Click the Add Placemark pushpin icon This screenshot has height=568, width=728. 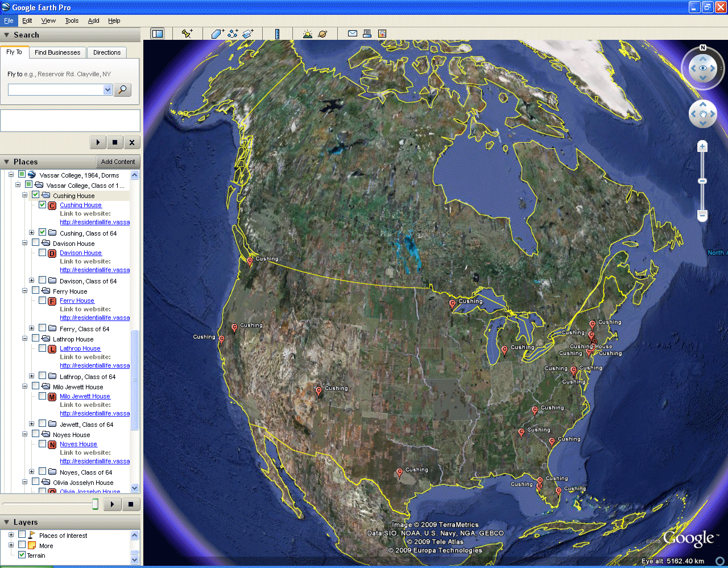(187, 34)
